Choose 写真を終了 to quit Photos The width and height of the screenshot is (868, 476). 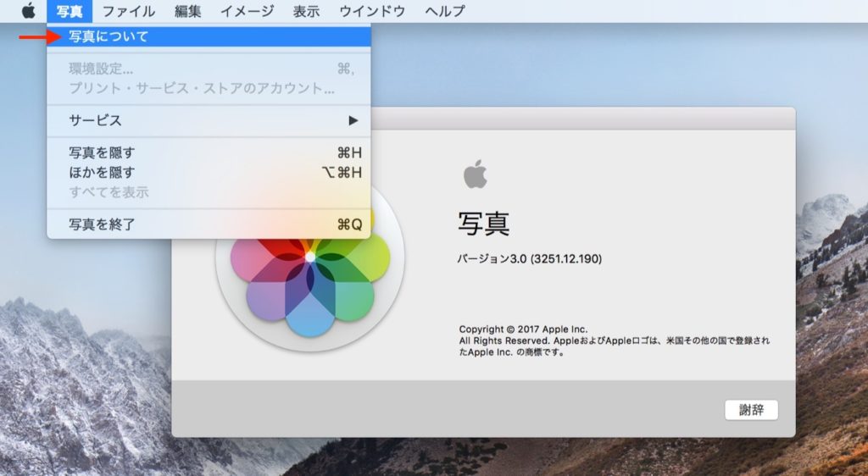click(x=209, y=224)
